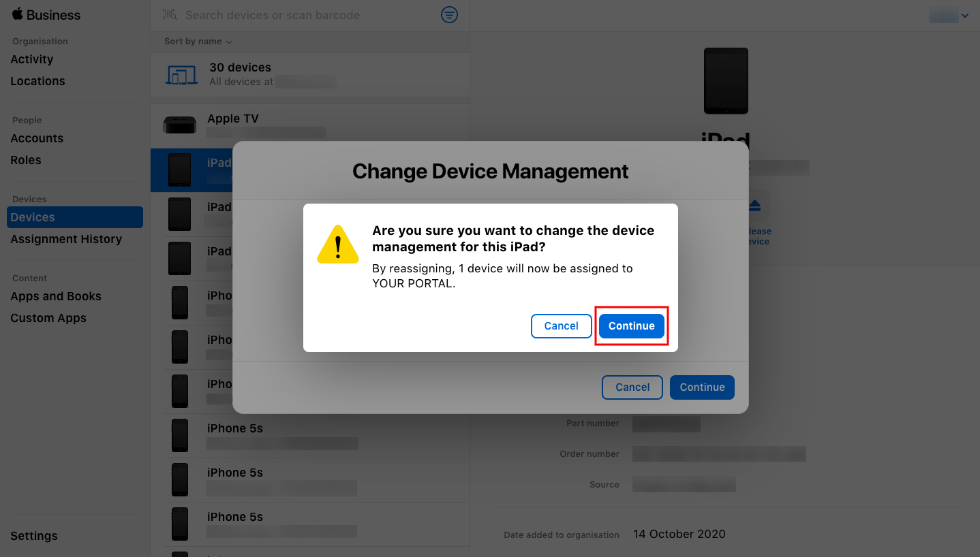
Task: Click the large iPad image in details pane
Action: 726,80
